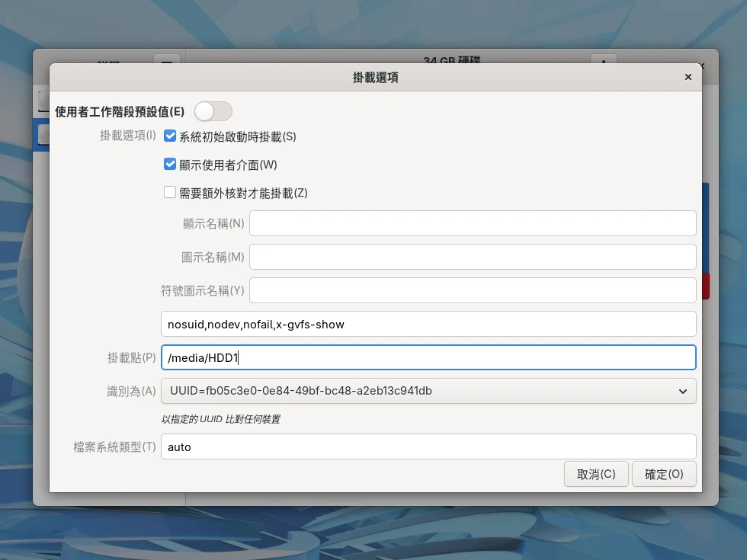Focus the 符號圖示名稱 input box
Image resolution: width=747 pixels, height=560 pixels.
[472, 290]
